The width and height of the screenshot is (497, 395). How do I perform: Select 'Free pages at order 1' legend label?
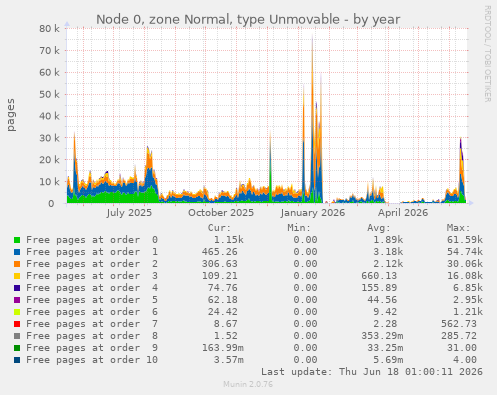(x=92, y=252)
